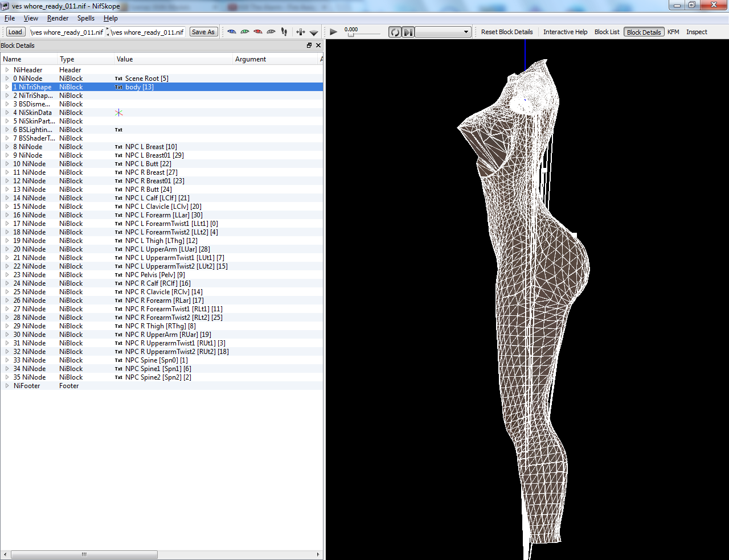The image size is (729, 560).
Task: Click the Txt icon beside NPC L Breast [10]
Action: coord(118,147)
